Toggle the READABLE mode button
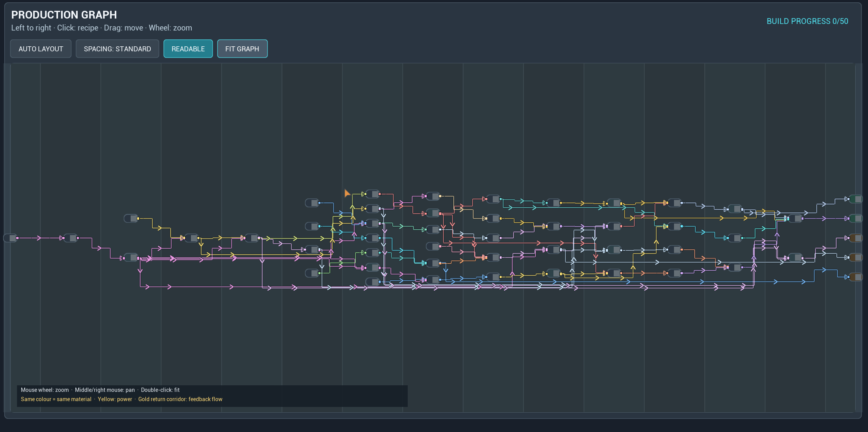868x432 pixels. (x=188, y=49)
